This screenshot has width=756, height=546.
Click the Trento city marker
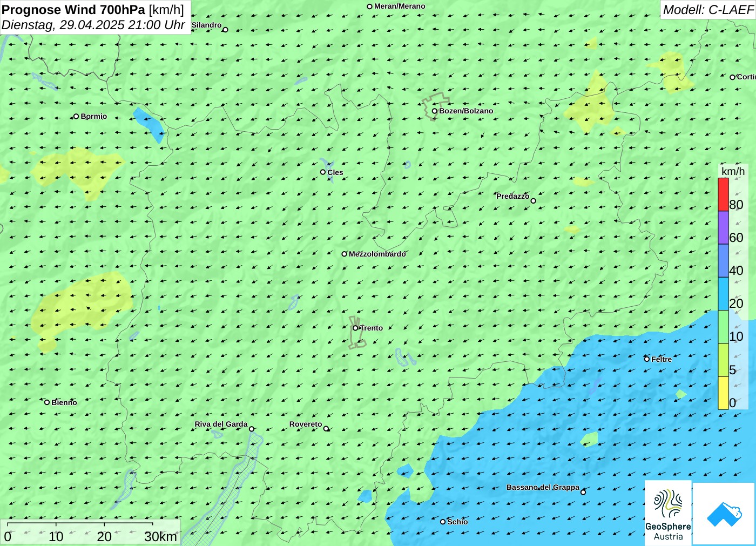coord(355,328)
